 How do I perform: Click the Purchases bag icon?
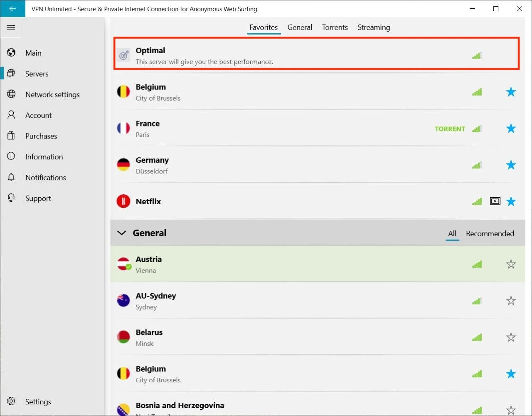(11, 136)
